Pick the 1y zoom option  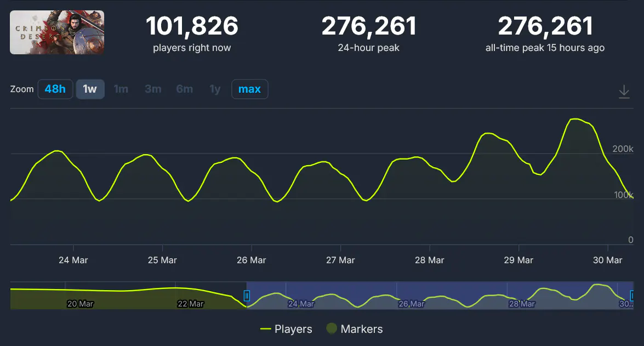215,89
